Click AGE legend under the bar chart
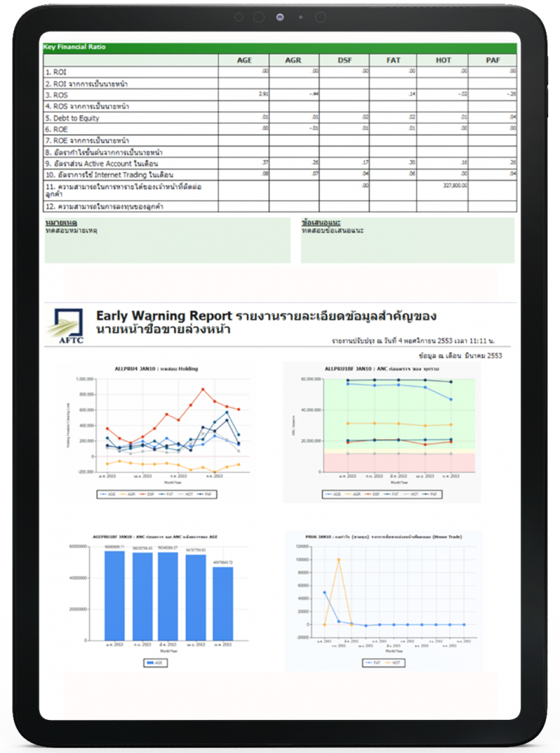The image size is (560, 753). pos(155,663)
